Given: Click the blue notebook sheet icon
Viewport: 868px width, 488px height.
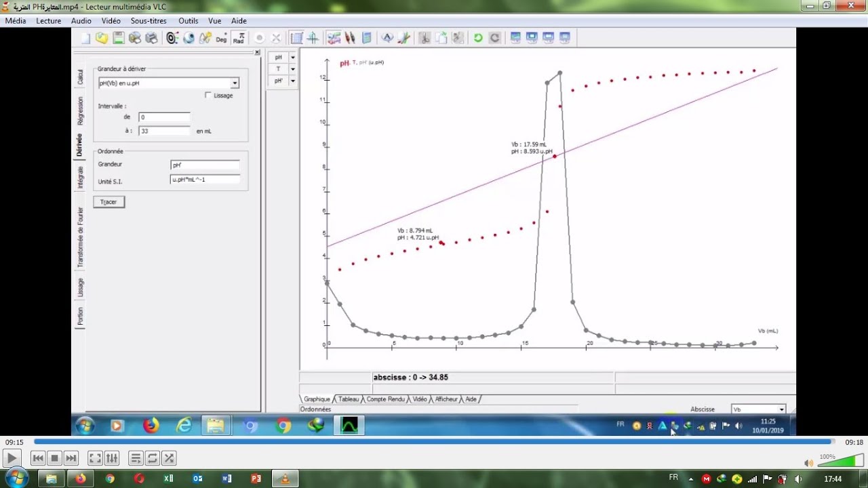Looking at the screenshot, I should (367, 39).
